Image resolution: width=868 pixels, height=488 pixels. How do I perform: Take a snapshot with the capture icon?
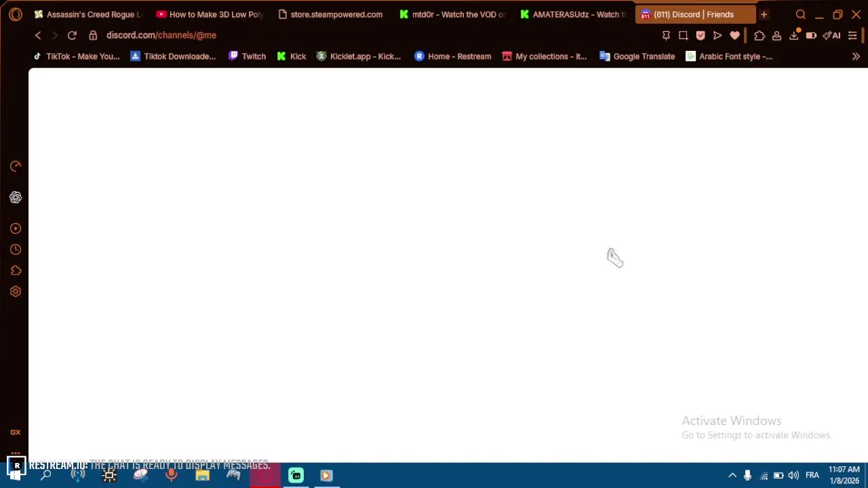tap(684, 35)
